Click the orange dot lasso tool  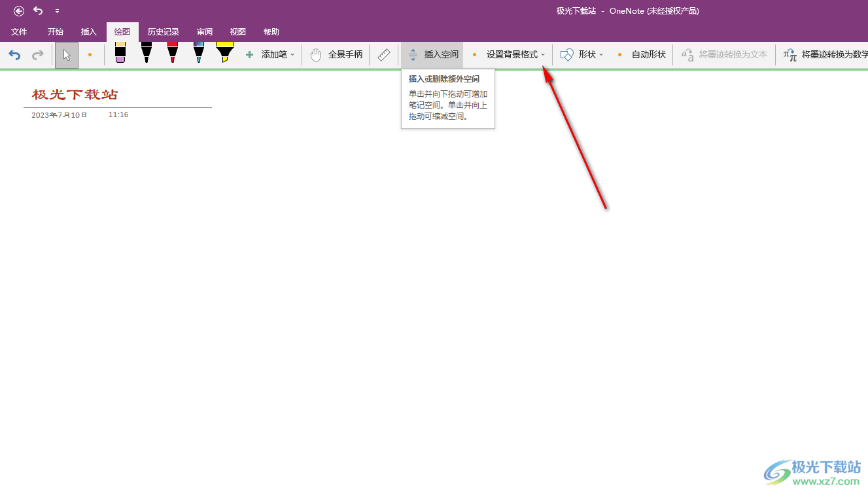tap(90, 55)
